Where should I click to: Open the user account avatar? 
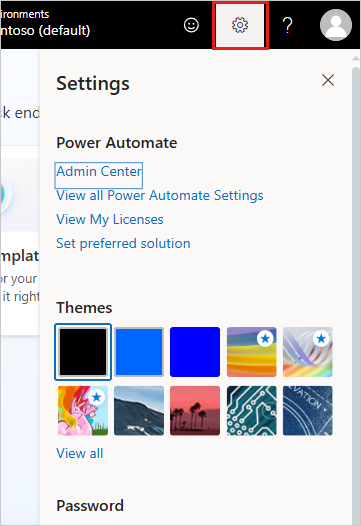pyautogui.click(x=336, y=25)
